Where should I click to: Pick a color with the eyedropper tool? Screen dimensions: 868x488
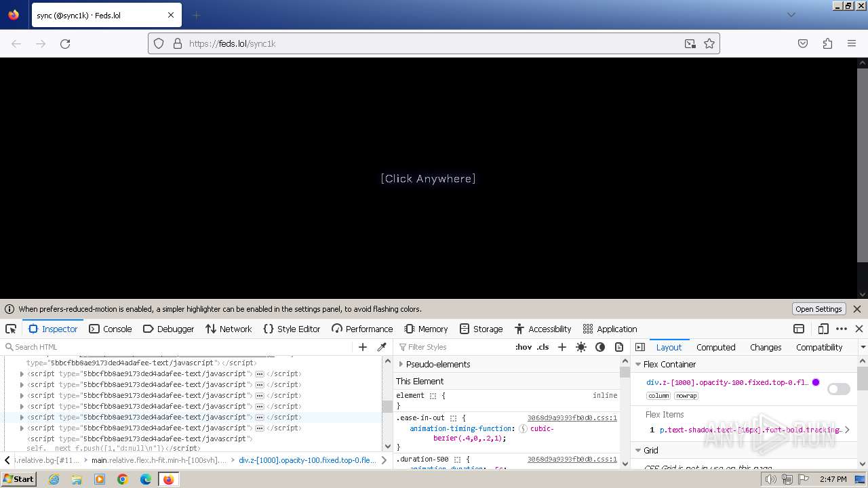click(382, 347)
